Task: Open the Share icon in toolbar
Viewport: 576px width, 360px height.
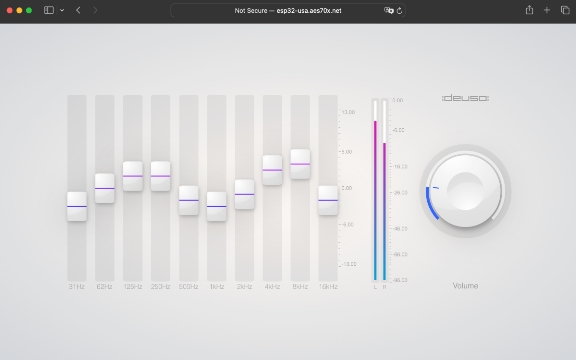Action: point(529,10)
